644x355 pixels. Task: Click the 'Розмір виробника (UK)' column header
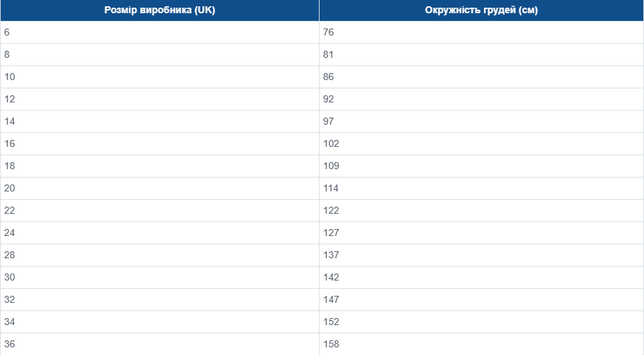[159, 10]
